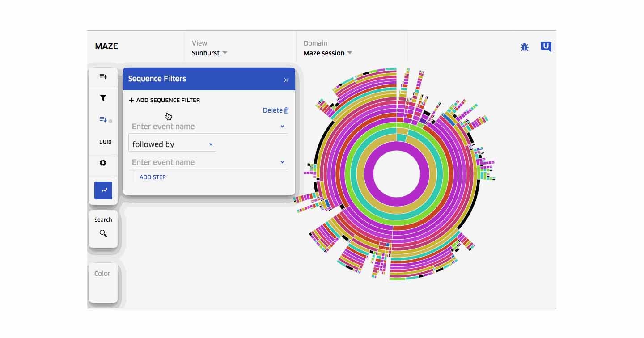This screenshot has width=644, height=338.
Task: Open the debug bug icon in the header
Action: pyautogui.click(x=524, y=46)
